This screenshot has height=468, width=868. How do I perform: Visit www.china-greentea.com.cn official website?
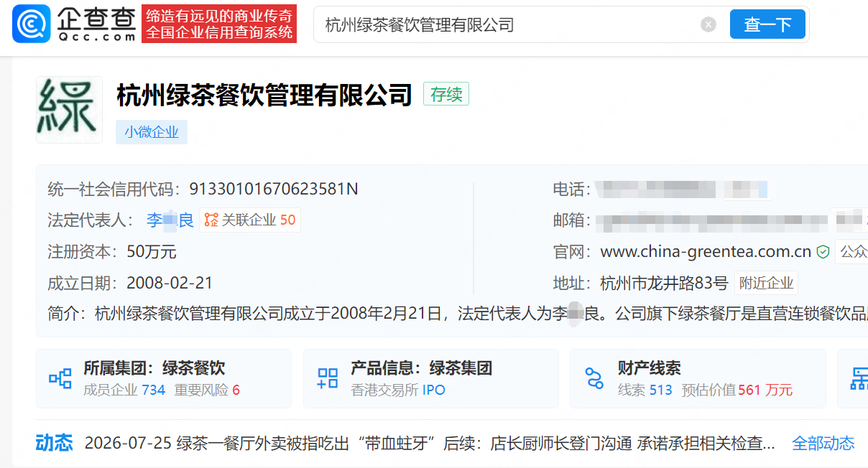click(x=706, y=252)
